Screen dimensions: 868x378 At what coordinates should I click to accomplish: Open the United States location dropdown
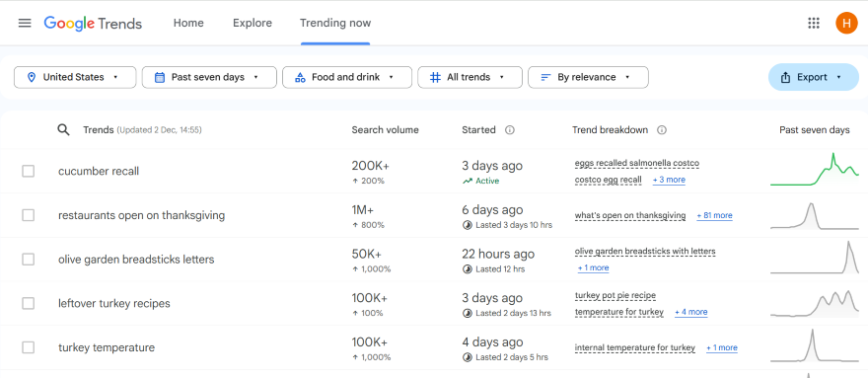pyautogui.click(x=75, y=77)
